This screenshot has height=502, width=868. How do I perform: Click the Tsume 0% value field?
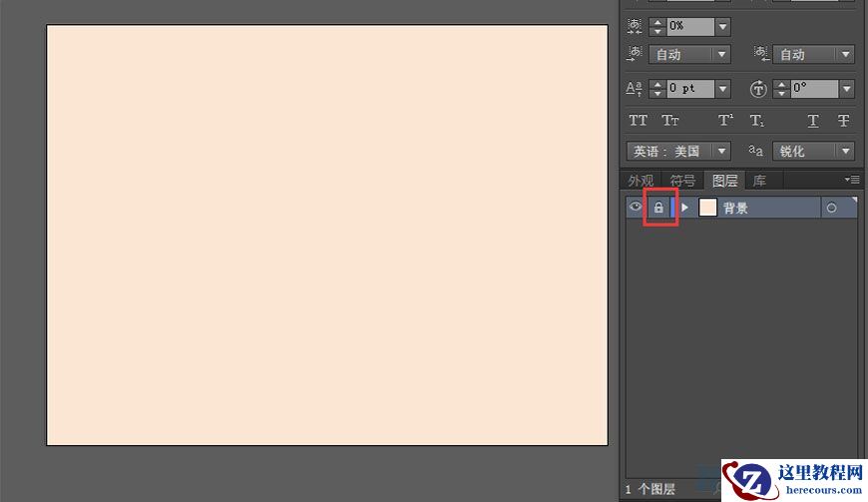pos(690,26)
